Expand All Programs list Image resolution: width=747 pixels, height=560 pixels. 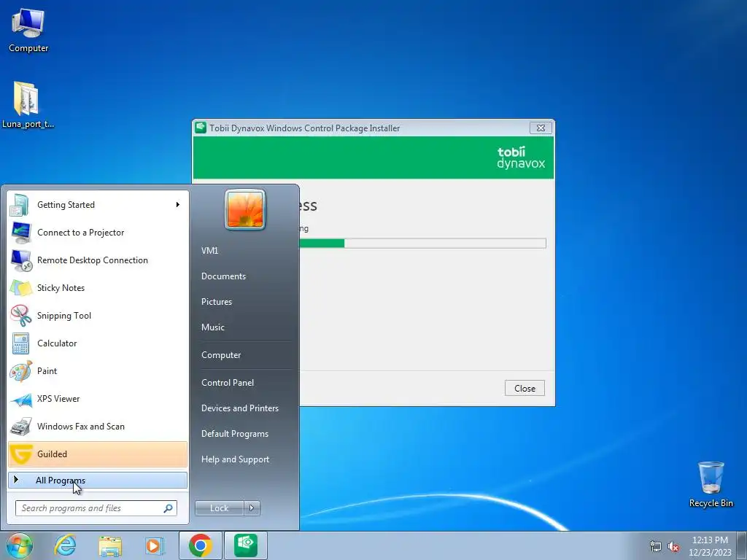pyautogui.click(x=98, y=481)
